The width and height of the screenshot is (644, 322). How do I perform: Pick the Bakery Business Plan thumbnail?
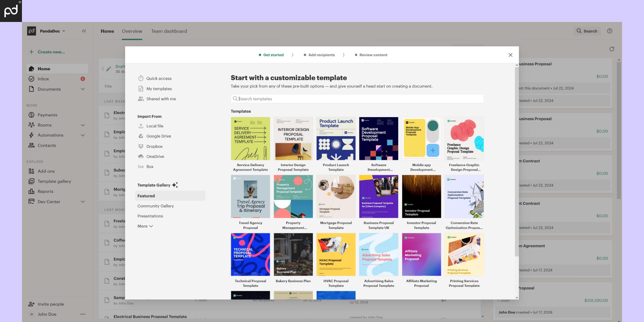coord(293,255)
